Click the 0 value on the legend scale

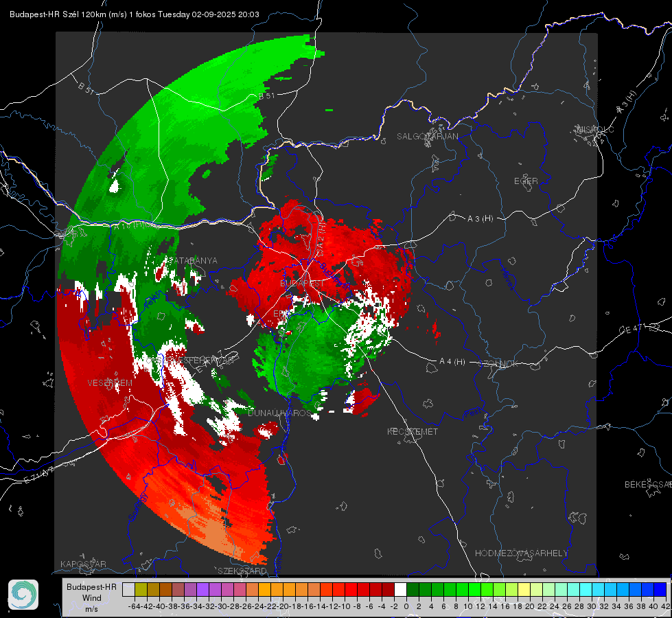coord(406,606)
